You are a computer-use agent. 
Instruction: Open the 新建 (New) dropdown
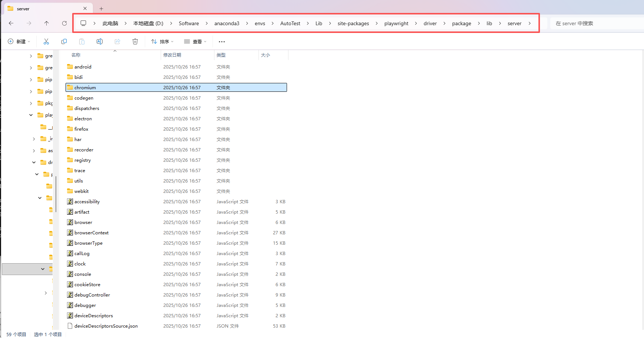[x=19, y=41]
